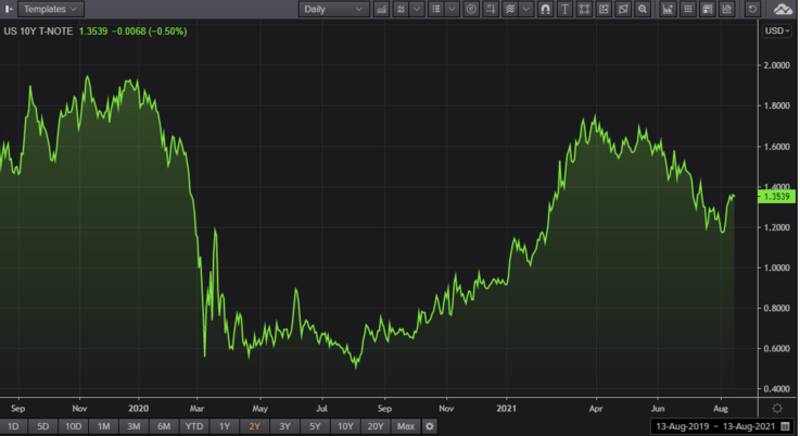Open the time range settings gear
Viewport: 800px width, 436px height.
429,427
